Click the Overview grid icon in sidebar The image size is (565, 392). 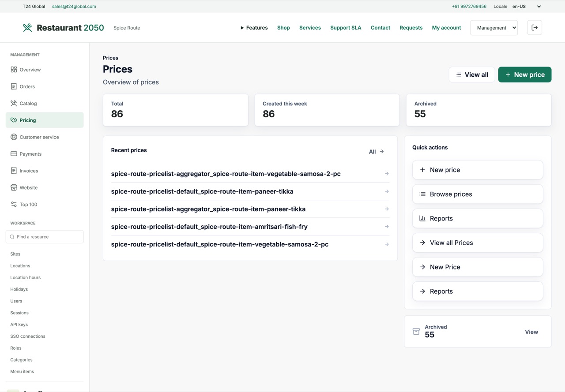pos(14,70)
